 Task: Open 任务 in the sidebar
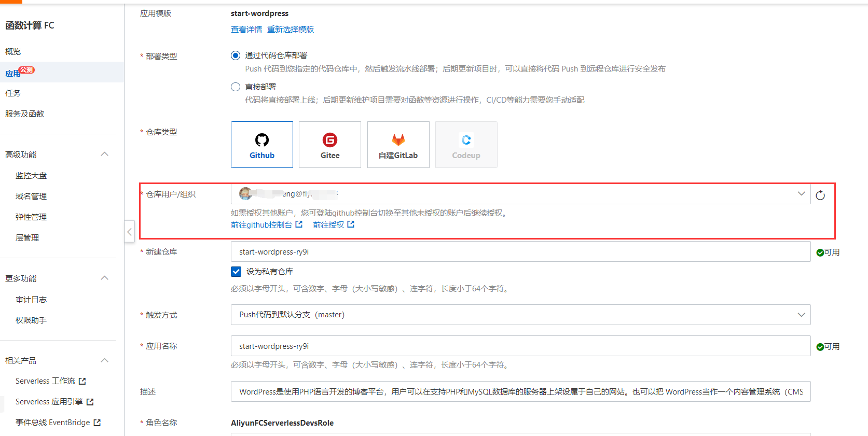click(13, 93)
